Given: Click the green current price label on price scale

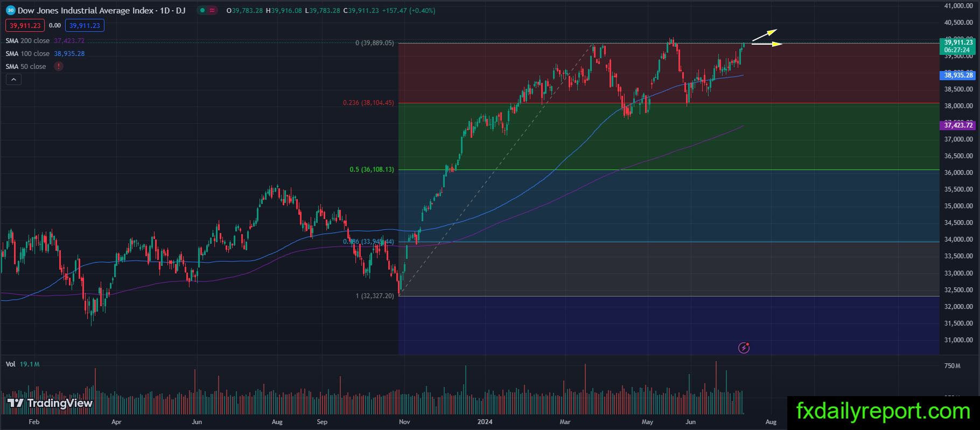Looking at the screenshot, I should (957, 46).
